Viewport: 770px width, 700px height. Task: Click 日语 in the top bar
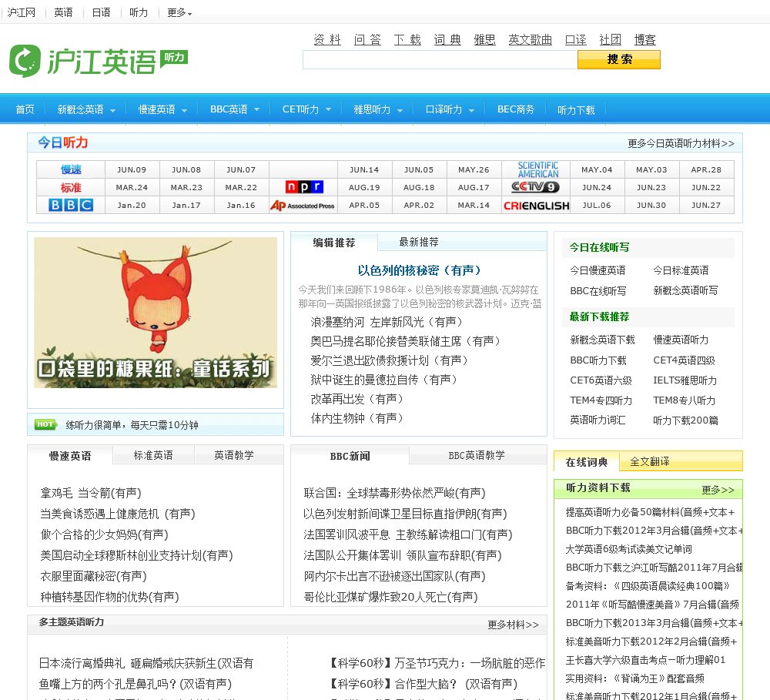point(101,13)
